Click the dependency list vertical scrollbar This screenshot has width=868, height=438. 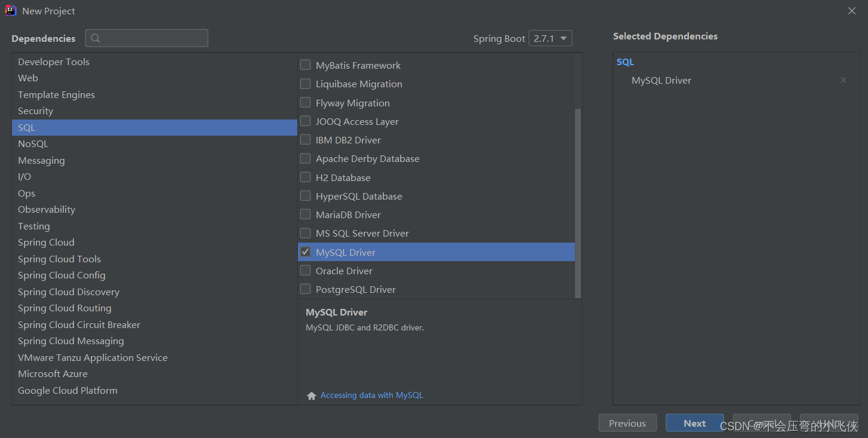pos(578,203)
